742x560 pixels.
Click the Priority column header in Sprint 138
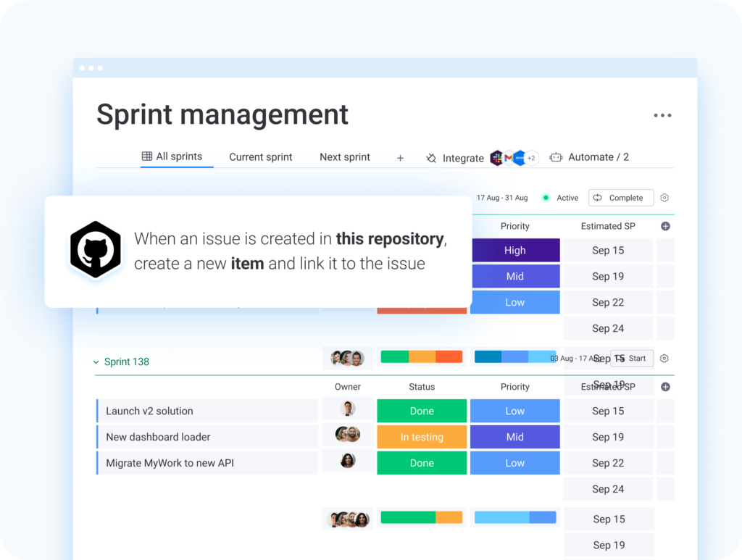[x=515, y=387]
